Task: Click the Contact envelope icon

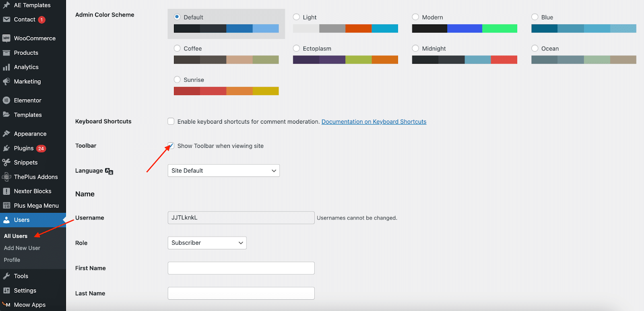Action: [x=6, y=19]
